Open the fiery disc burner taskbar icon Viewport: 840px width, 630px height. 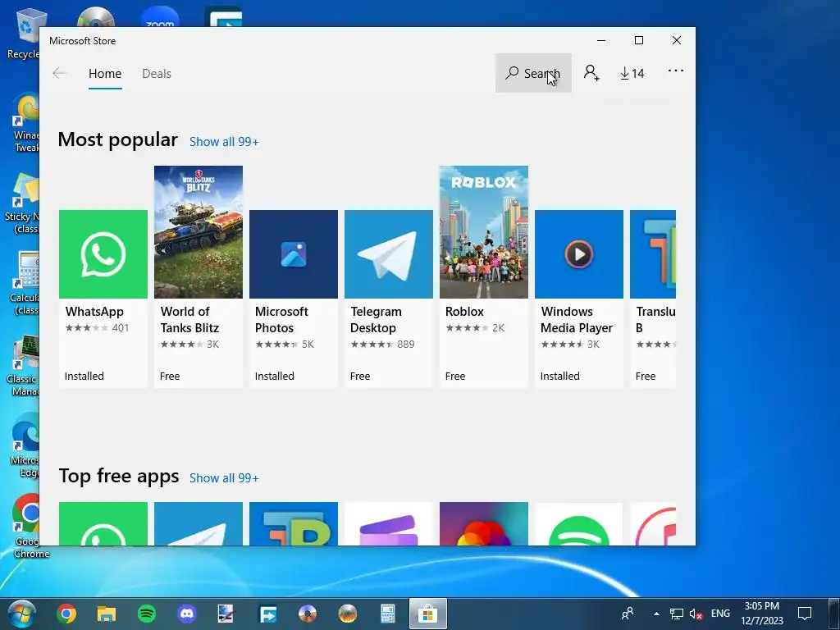tap(348, 614)
